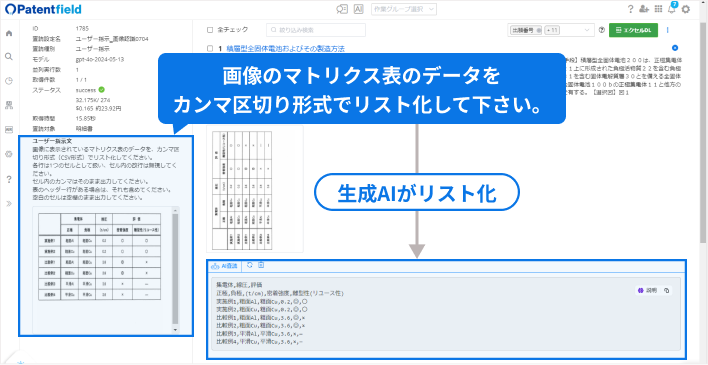This screenshot has width=708, height=365.
Task: Expand the column selector dropdown arrow
Action: point(587,30)
